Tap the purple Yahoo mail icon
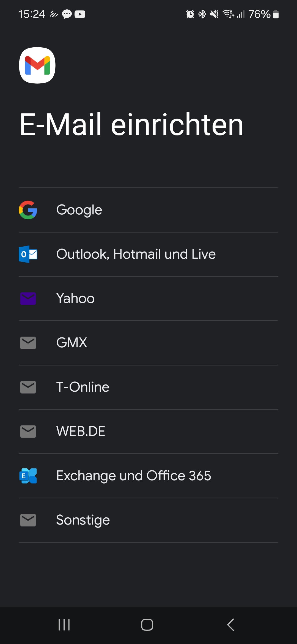This screenshot has width=297, height=644. click(x=28, y=299)
